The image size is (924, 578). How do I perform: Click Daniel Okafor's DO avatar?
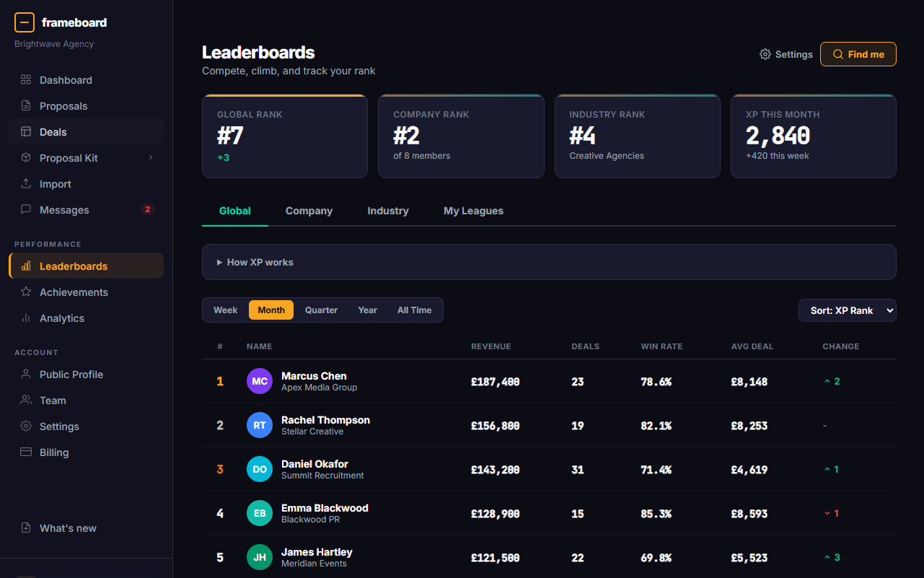click(260, 469)
